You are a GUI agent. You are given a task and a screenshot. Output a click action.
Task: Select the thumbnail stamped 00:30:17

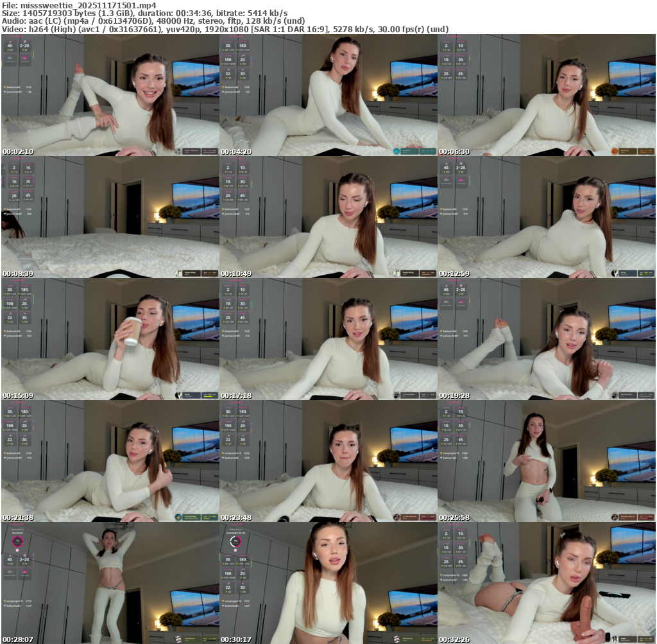(328, 583)
